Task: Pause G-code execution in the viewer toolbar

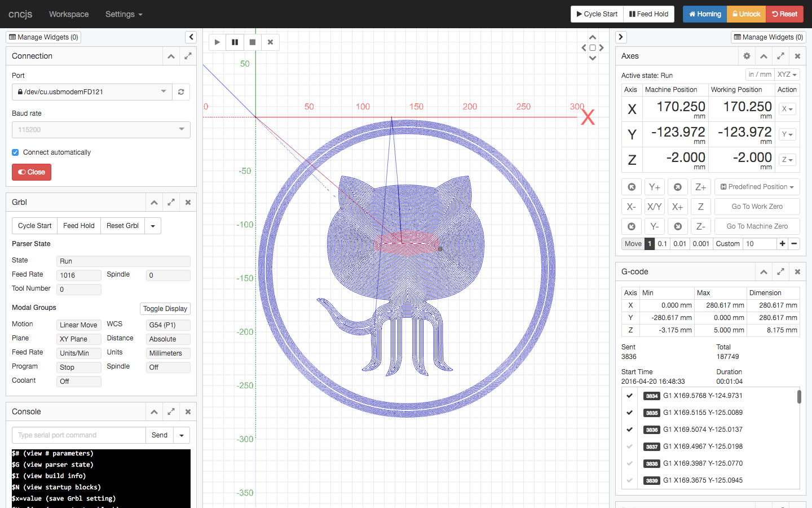Action: coord(235,42)
